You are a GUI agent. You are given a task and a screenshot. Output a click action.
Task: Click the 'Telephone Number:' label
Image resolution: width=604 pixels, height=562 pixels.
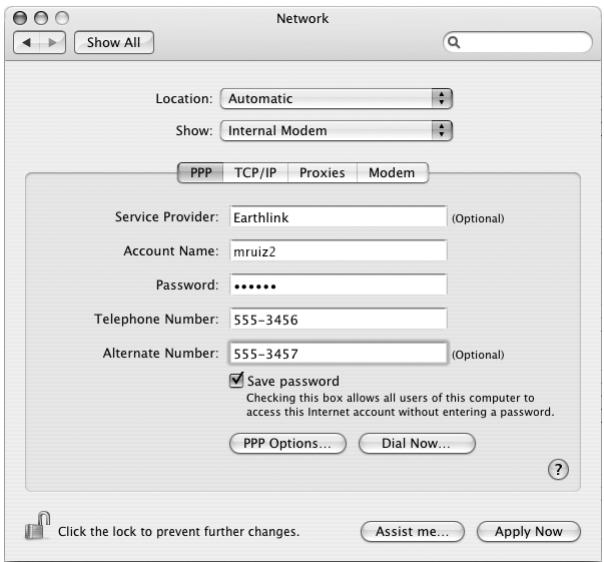pyautogui.click(x=156, y=319)
